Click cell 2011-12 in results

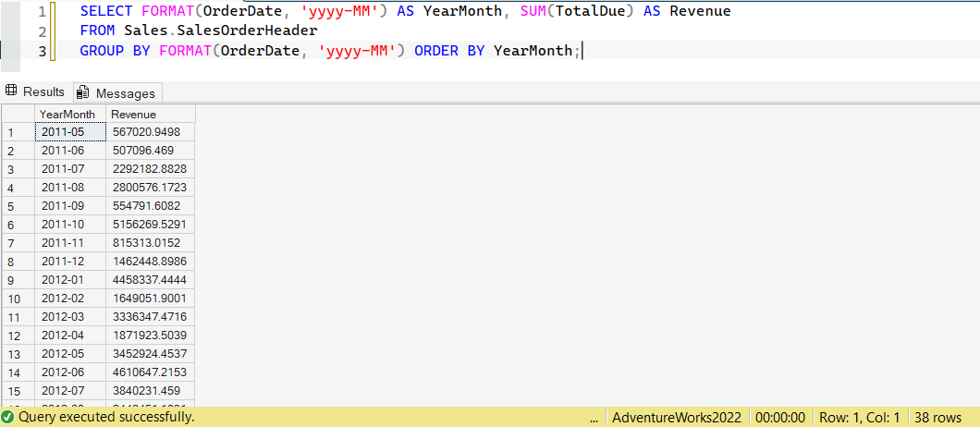point(70,261)
